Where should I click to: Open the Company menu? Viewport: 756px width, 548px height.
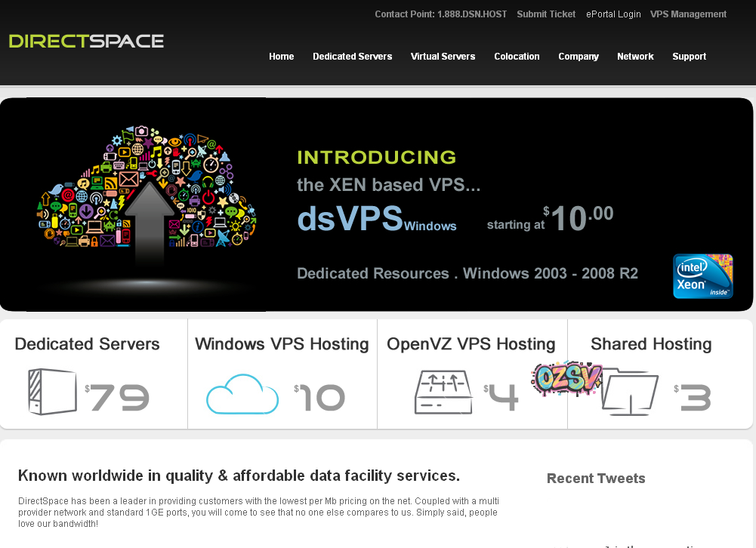[578, 56]
